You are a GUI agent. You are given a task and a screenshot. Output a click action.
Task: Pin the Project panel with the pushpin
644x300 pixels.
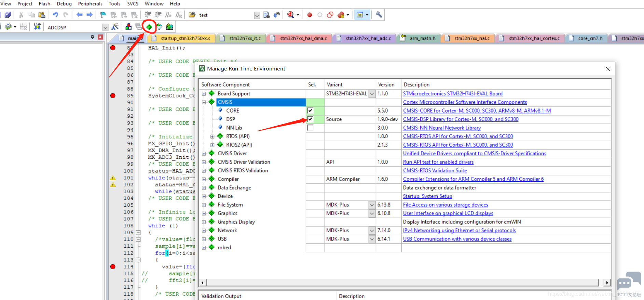[92, 37]
